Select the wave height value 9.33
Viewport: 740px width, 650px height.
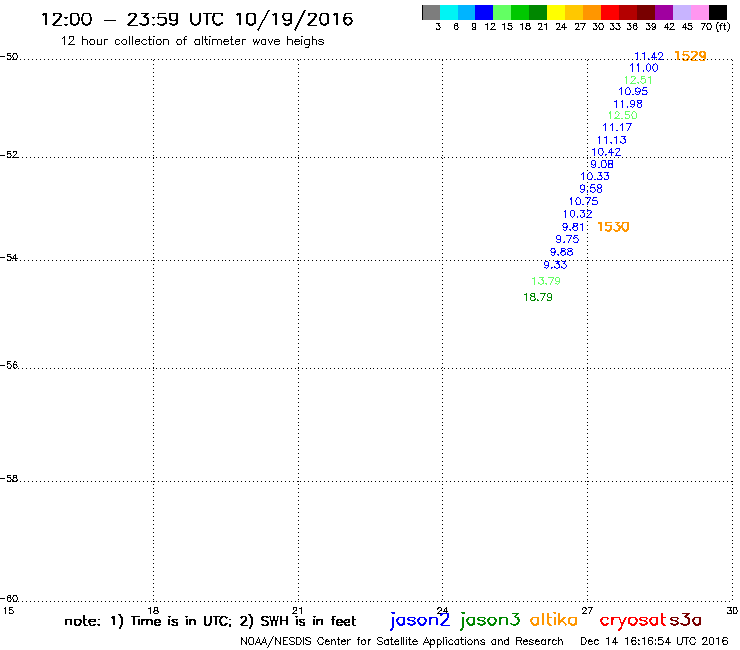click(555, 265)
